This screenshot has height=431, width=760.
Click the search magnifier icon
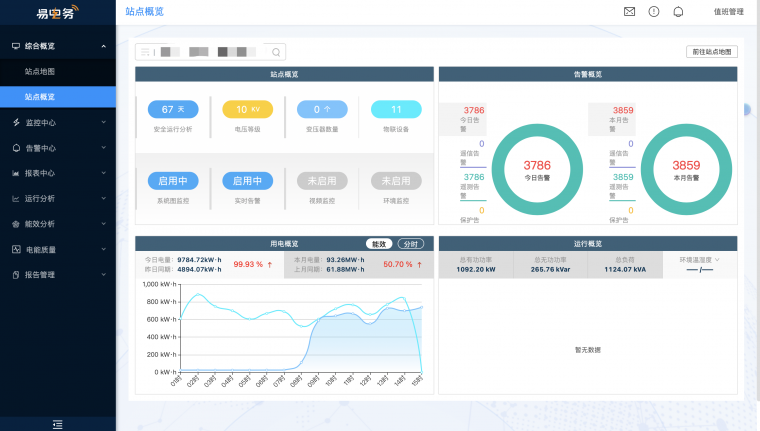(x=275, y=51)
